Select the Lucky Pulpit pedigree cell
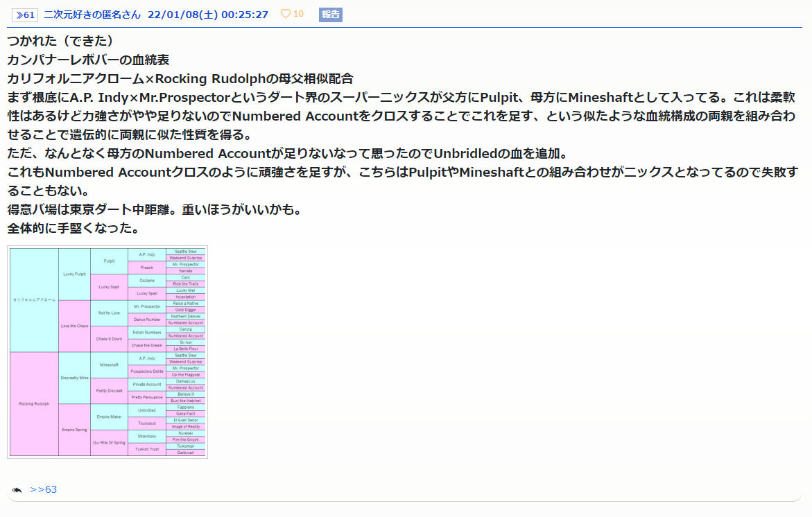This screenshot has height=517, width=812. point(74,274)
